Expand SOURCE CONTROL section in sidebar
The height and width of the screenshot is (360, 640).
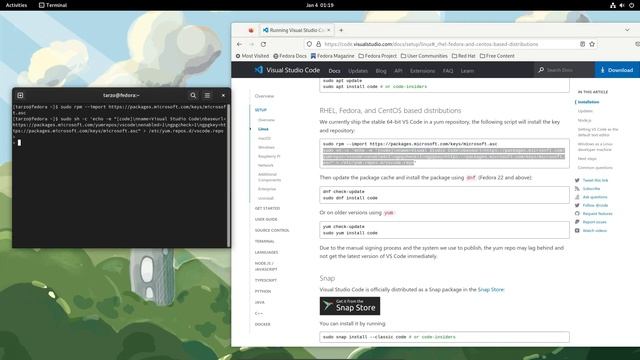pyautogui.click(x=272, y=230)
